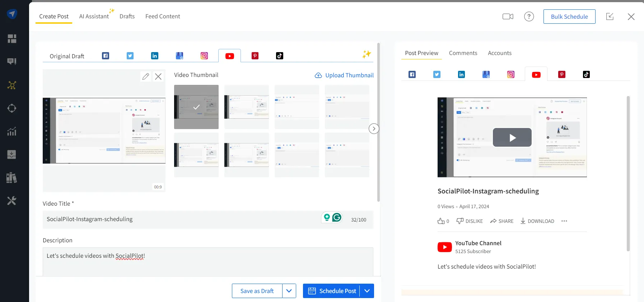Screen dimensions: 644x302
Task: Click the video camera icon in header
Action: pyautogui.click(x=508, y=17)
